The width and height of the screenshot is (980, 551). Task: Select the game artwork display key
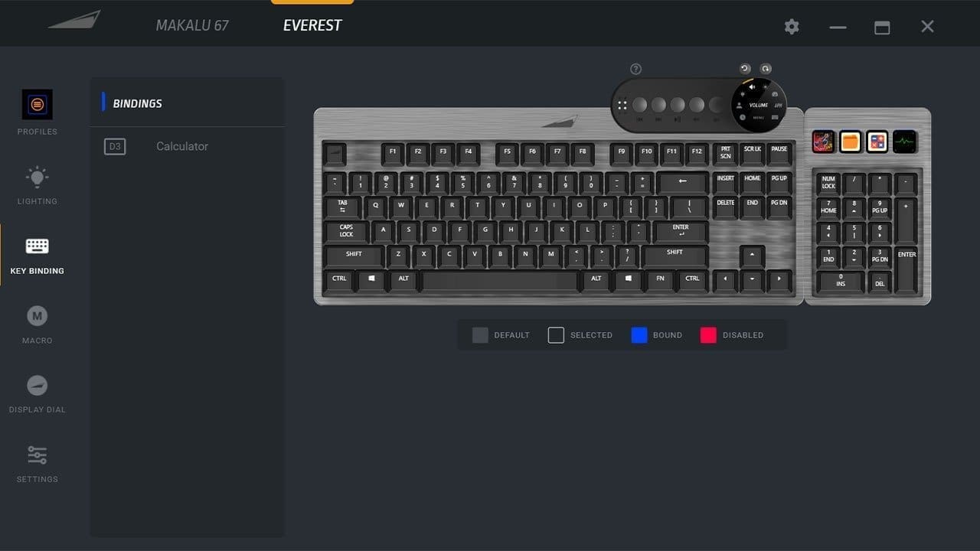click(824, 142)
